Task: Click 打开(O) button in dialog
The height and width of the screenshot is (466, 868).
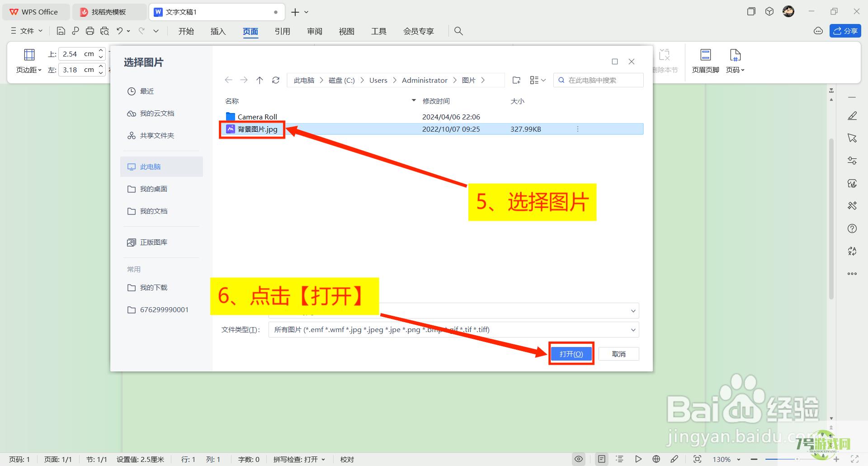Action: (x=571, y=354)
